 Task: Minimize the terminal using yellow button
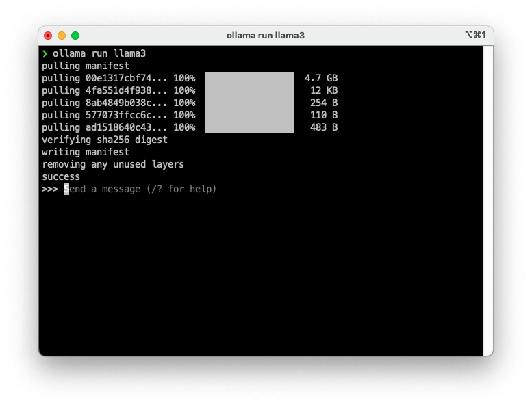(x=62, y=36)
